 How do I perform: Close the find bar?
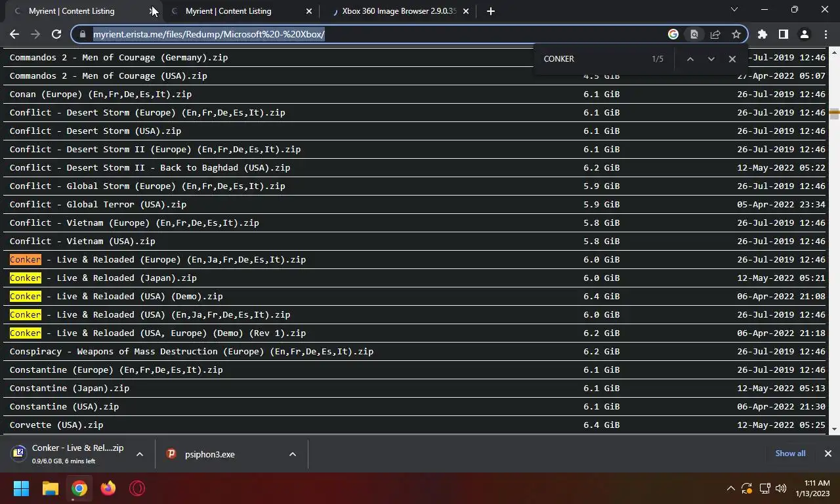(x=732, y=59)
